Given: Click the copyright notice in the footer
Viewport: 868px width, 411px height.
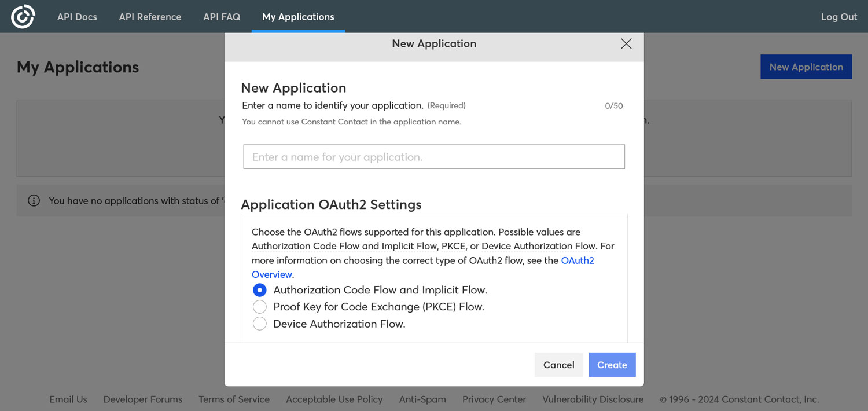Looking at the screenshot, I should tap(740, 399).
